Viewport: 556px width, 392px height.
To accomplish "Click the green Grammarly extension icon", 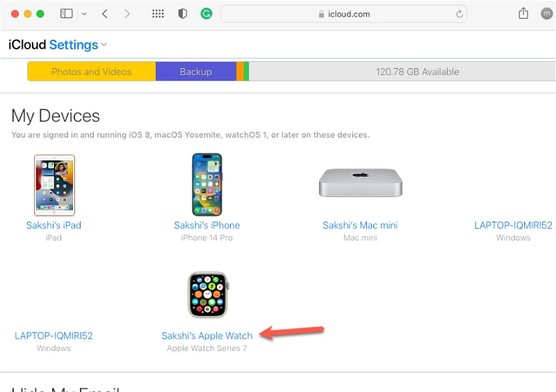I will pyautogui.click(x=206, y=14).
